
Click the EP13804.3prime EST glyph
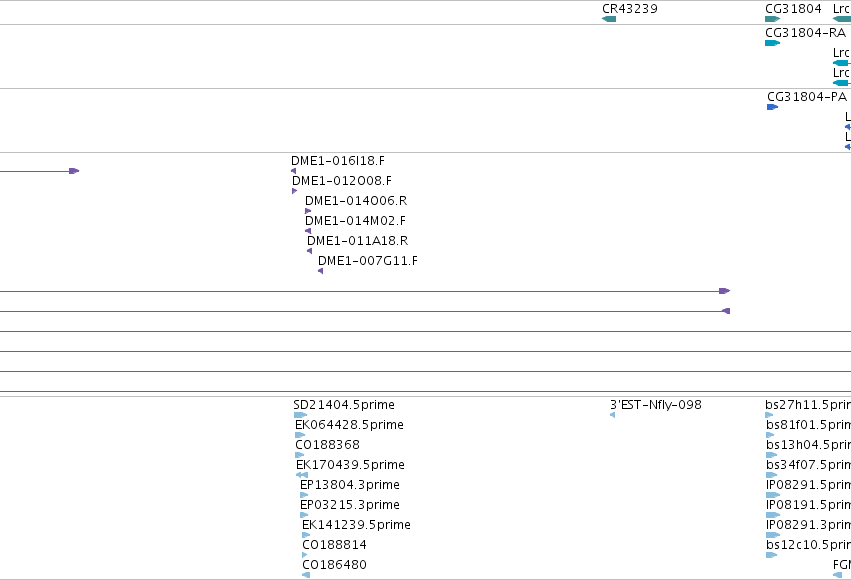tap(304, 495)
